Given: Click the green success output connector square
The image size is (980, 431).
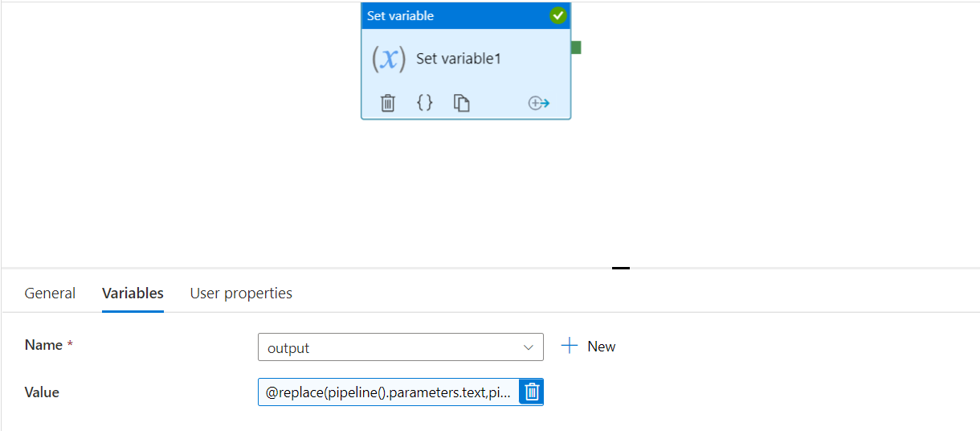Looking at the screenshot, I should pos(576,47).
